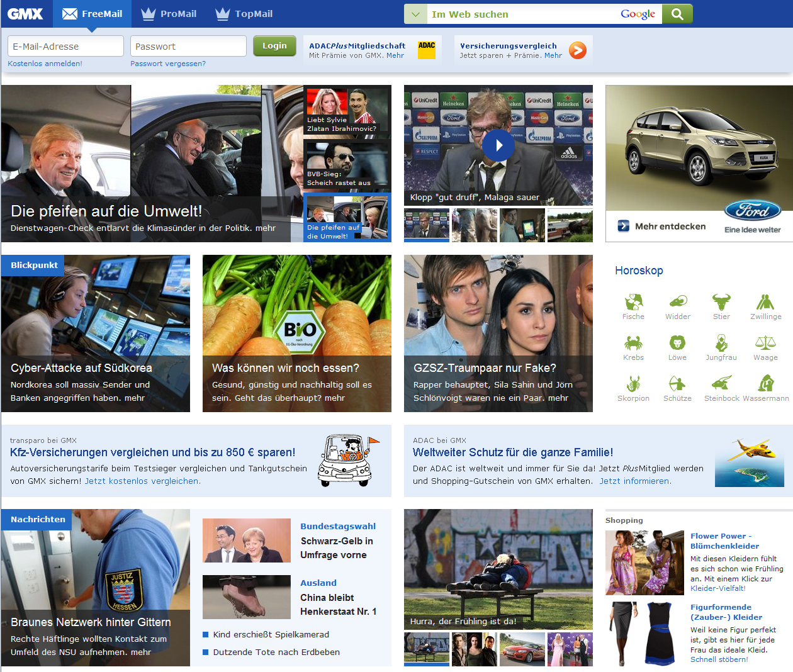Click the green Login button
Viewport: 793px width, 672px height.
tap(274, 45)
